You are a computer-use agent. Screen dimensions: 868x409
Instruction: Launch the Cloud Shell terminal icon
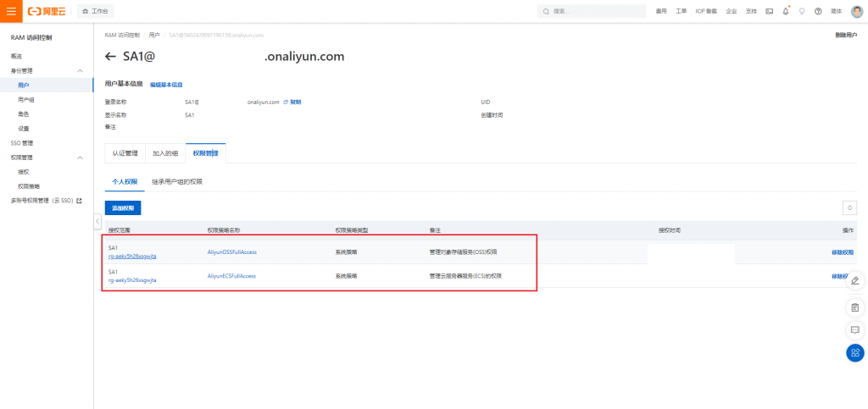pos(769,11)
